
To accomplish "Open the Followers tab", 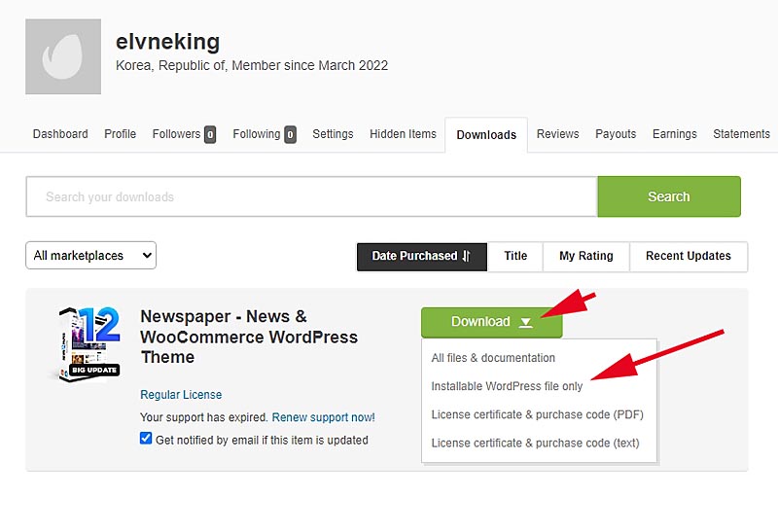I will (176, 134).
